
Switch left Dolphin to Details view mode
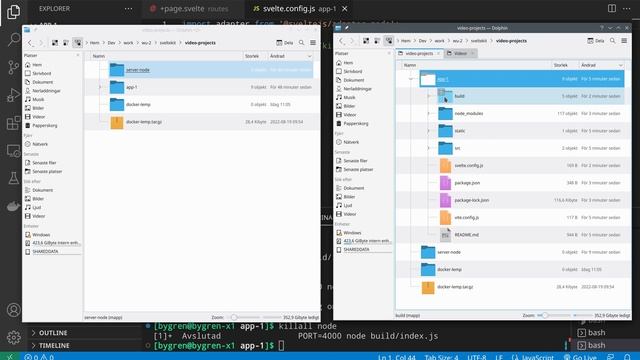77,42
